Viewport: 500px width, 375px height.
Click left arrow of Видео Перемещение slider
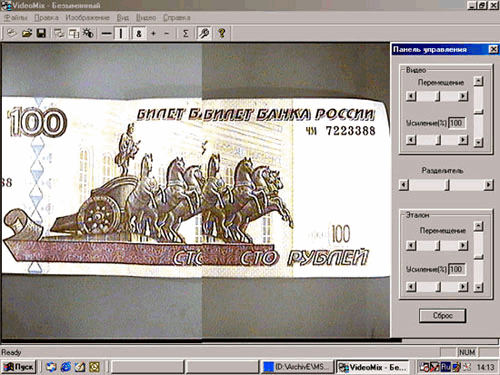411,96
